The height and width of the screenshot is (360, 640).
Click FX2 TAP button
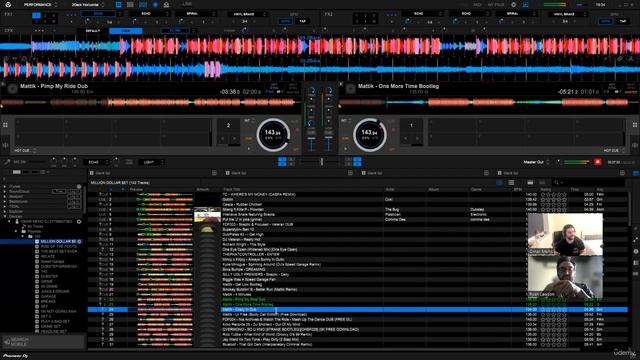[623, 21]
